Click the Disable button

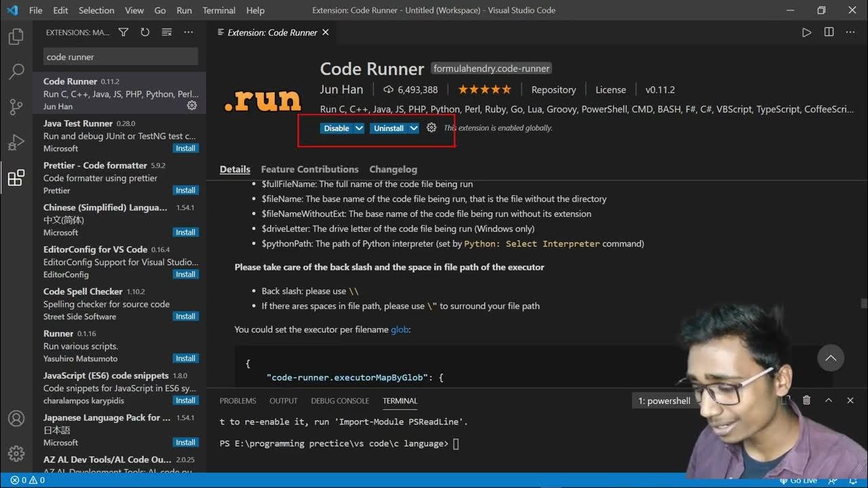click(336, 128)
